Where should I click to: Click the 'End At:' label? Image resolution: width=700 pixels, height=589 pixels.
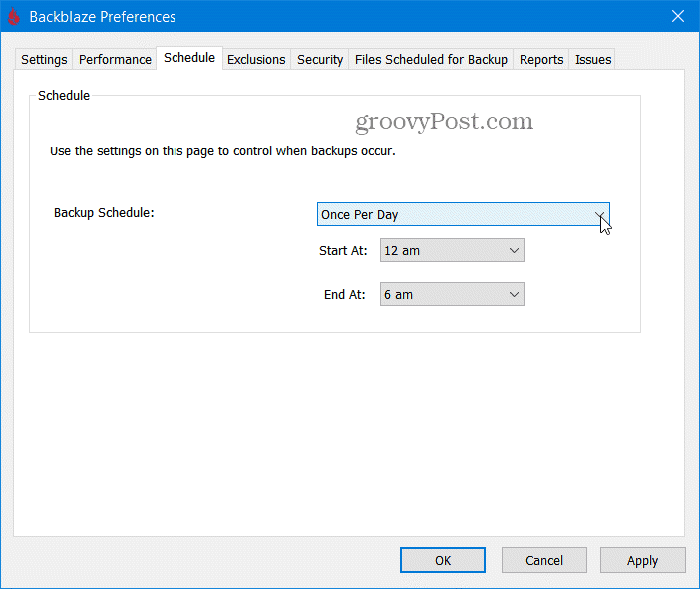tap(345, 295)
